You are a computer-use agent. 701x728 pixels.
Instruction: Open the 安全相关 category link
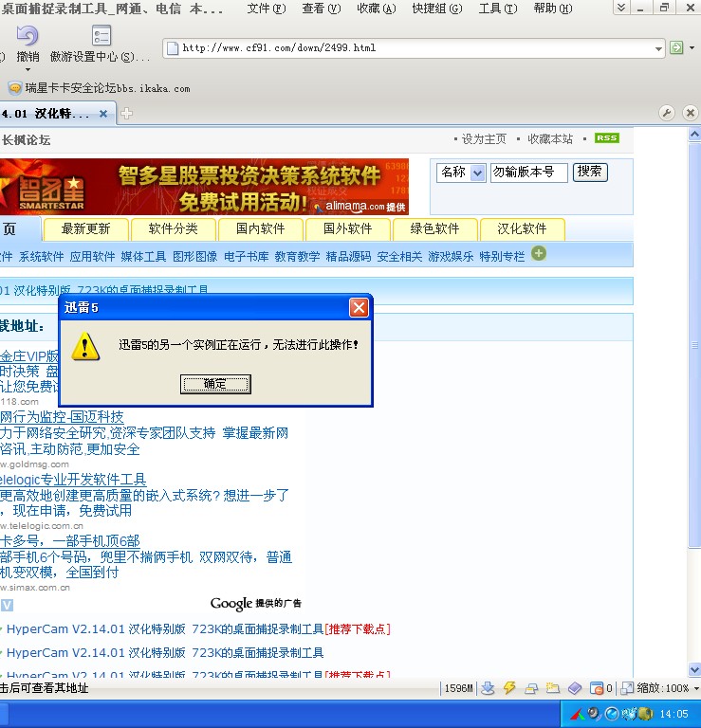399,256
